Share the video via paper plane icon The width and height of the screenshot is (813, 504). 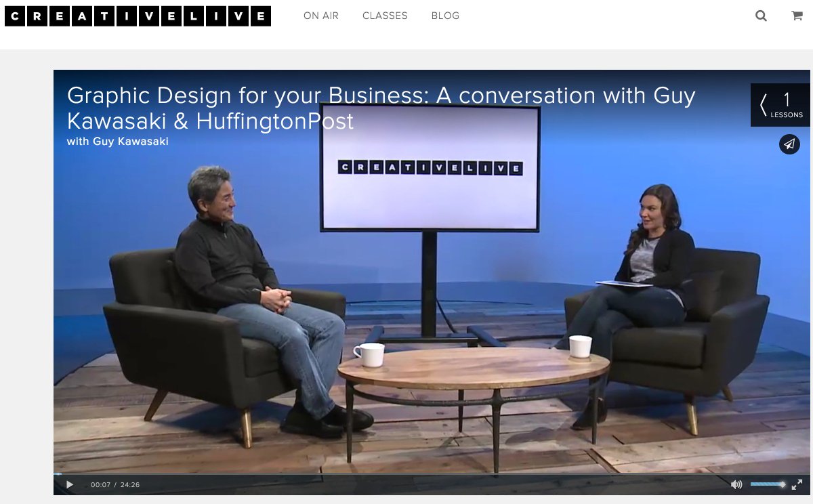[789, 144]
